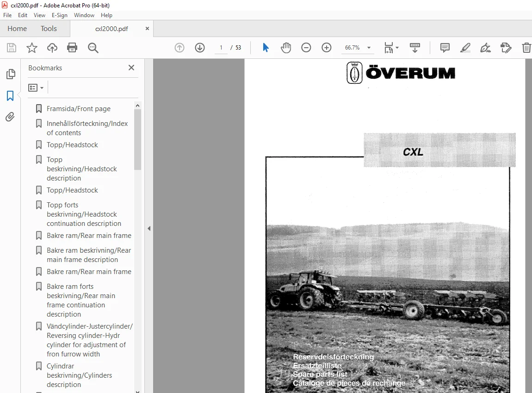Add a comment sticky note

pos(445,48)
